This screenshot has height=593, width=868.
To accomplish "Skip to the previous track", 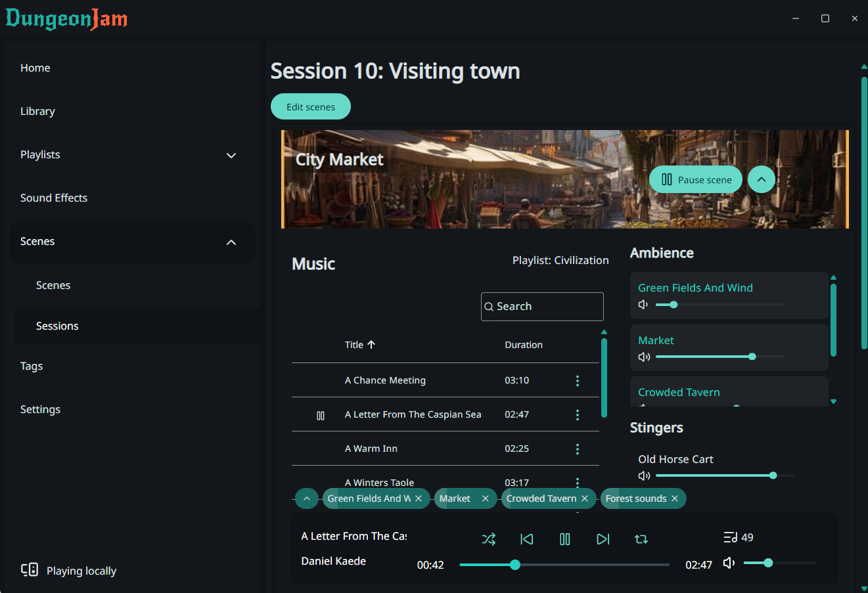I will click(527, 539).
